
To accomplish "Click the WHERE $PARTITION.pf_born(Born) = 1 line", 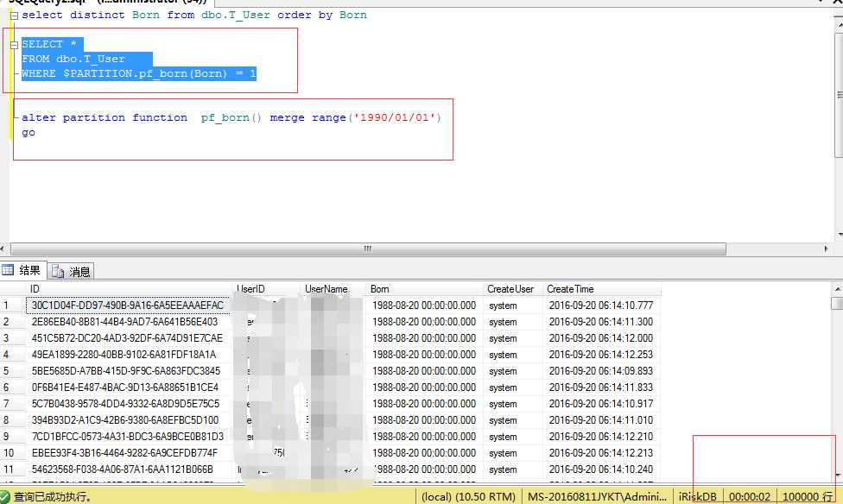I will 139,73.
